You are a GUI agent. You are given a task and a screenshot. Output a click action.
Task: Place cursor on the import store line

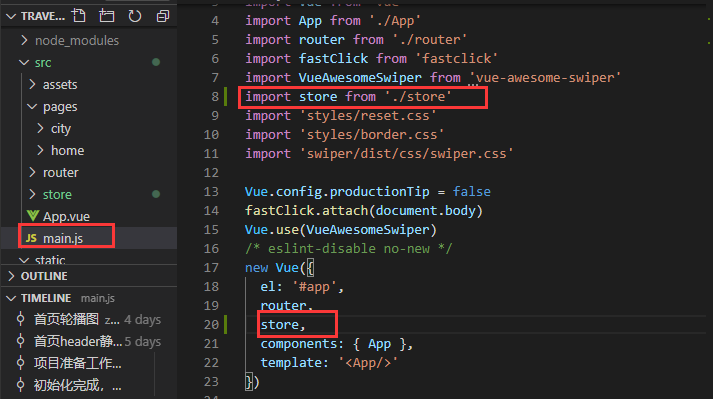click(348, 96)
